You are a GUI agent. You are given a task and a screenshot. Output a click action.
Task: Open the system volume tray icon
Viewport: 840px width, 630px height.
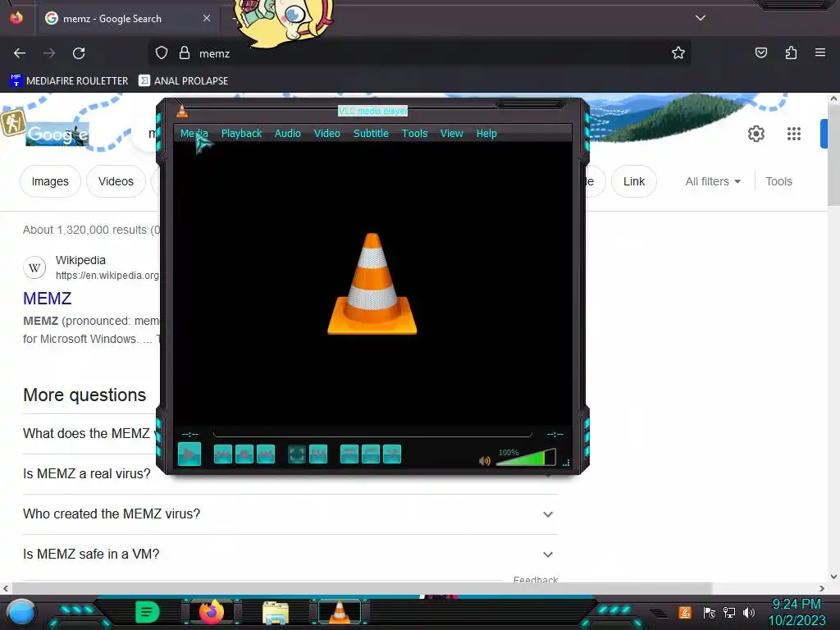pos(748,612)
